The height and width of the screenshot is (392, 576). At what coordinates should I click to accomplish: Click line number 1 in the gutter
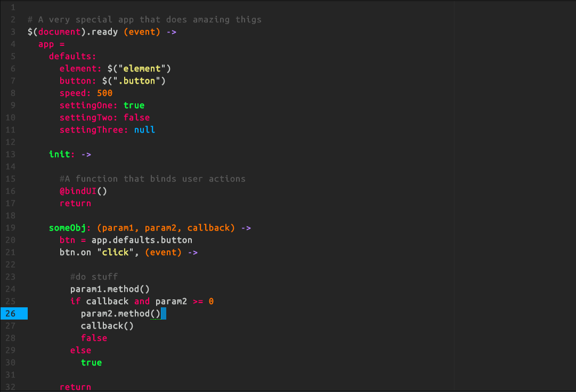12,7
